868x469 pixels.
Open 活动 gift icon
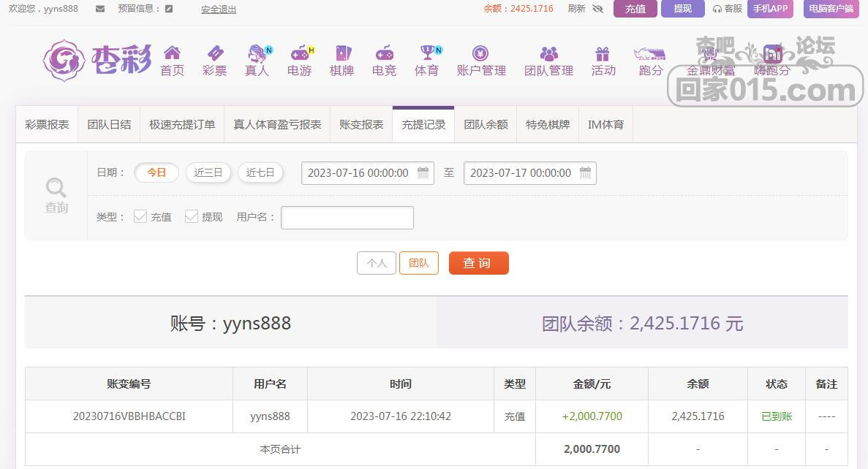tap(603, 53)
